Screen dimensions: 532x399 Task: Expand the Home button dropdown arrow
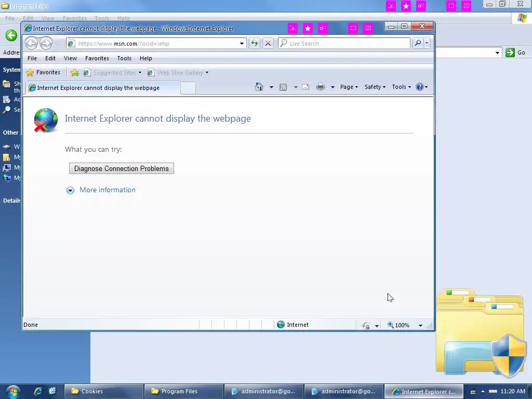click(x=271, y=87)
